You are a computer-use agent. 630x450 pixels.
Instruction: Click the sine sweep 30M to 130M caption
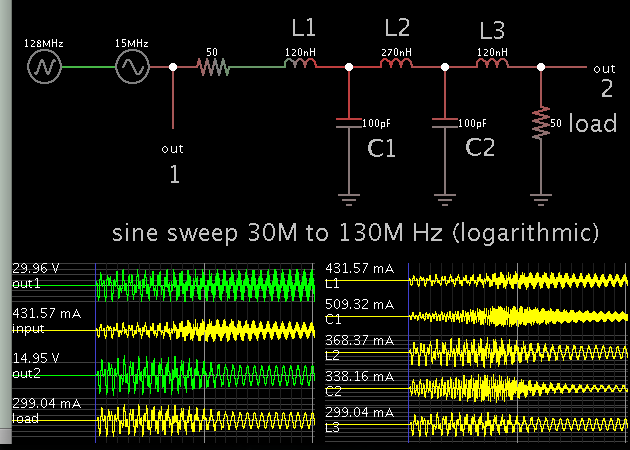355,233
